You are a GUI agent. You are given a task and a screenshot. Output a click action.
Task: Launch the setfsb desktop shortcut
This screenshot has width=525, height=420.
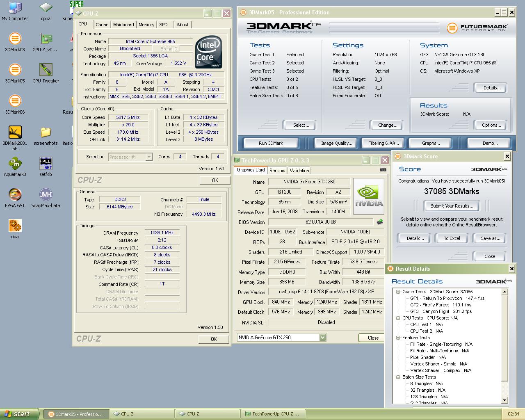point(46,167)
